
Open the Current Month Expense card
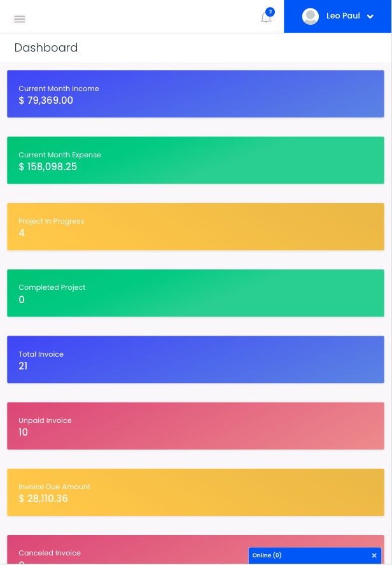[x=195, y=161]
